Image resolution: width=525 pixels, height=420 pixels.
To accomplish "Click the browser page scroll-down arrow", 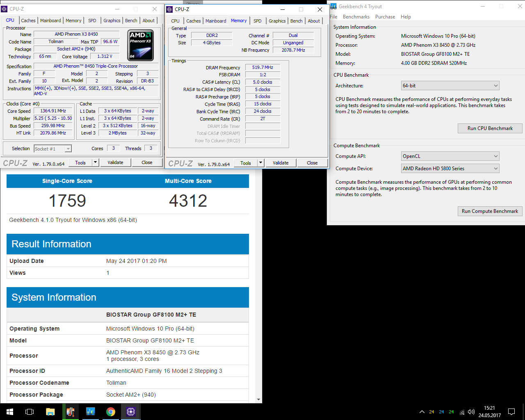I will [258, 399].
